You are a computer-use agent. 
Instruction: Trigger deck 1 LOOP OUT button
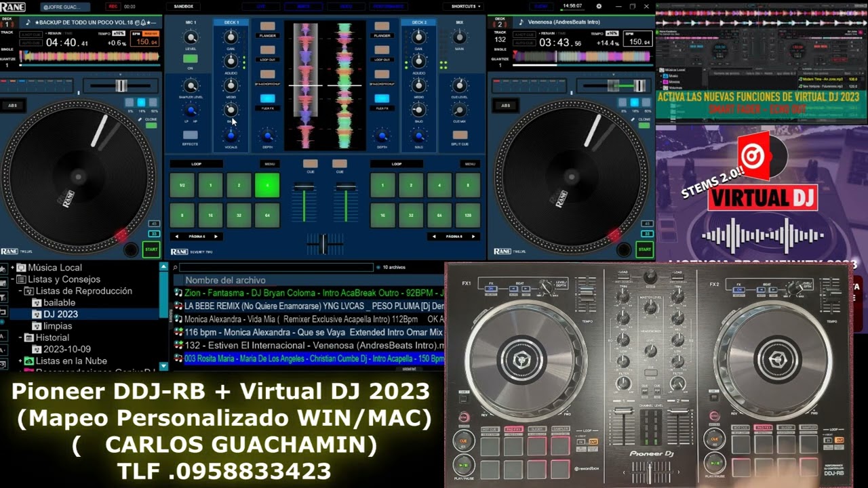[x=267, y=50]
